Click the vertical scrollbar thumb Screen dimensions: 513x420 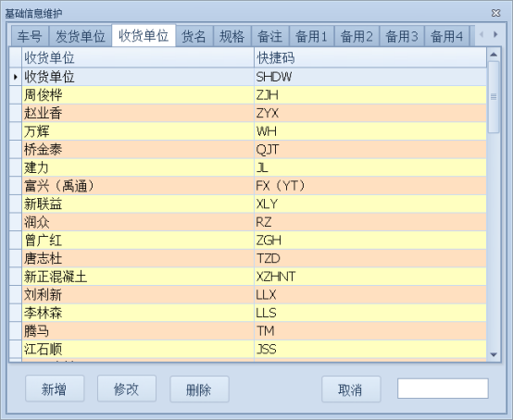click(x=494, y=97)
